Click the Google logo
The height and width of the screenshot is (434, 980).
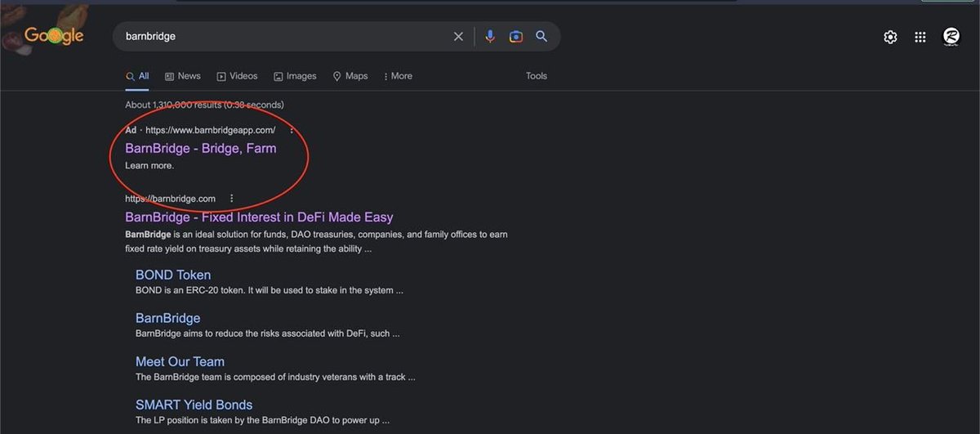pos(54,36)
